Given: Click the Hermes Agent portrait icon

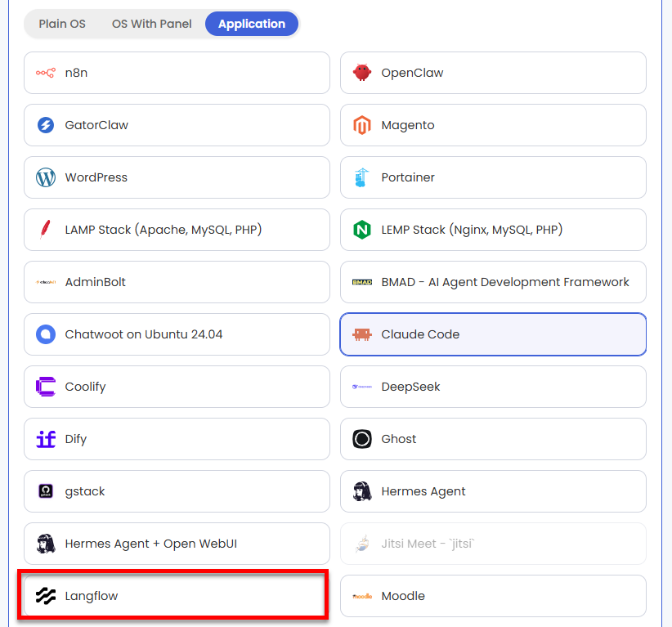Looking at the screenshot, I should click(x=362, y=491).
